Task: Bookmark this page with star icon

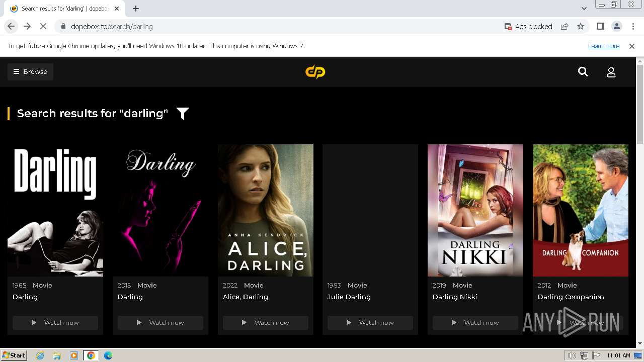Action: tap(581, 26)
